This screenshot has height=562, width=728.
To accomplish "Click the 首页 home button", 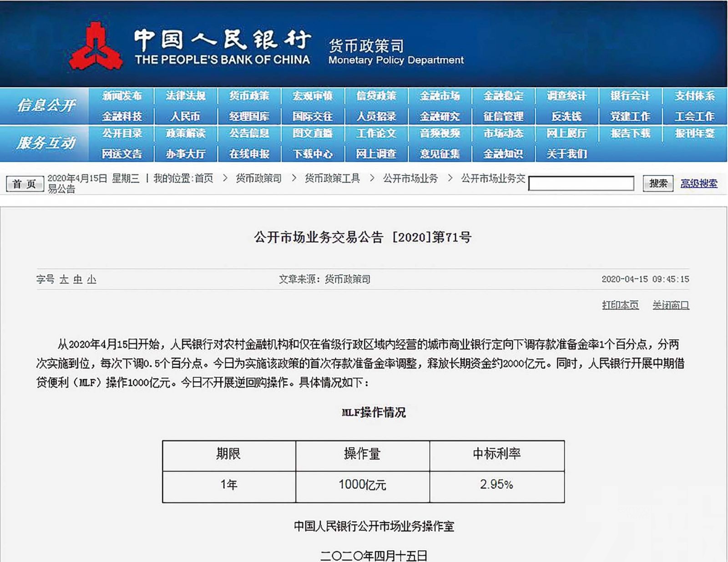I will click(25, 184).
